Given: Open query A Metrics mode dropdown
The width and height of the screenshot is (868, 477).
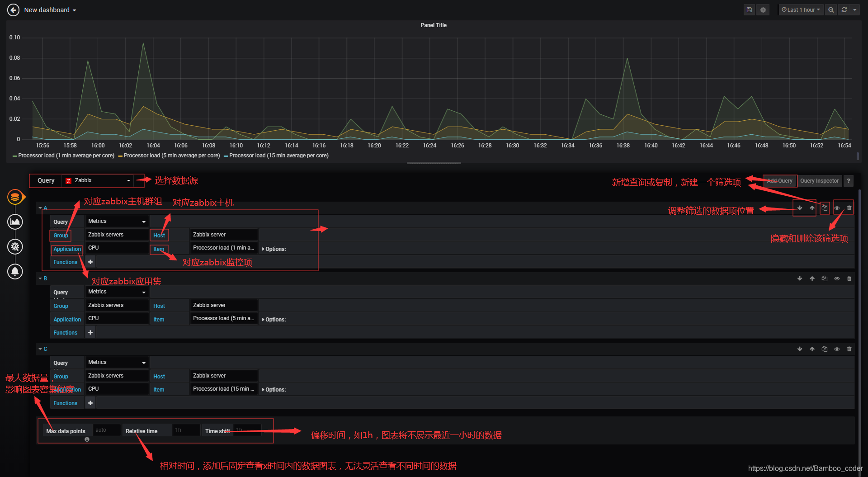Looking at the screenshot, I should pos(117,221).
